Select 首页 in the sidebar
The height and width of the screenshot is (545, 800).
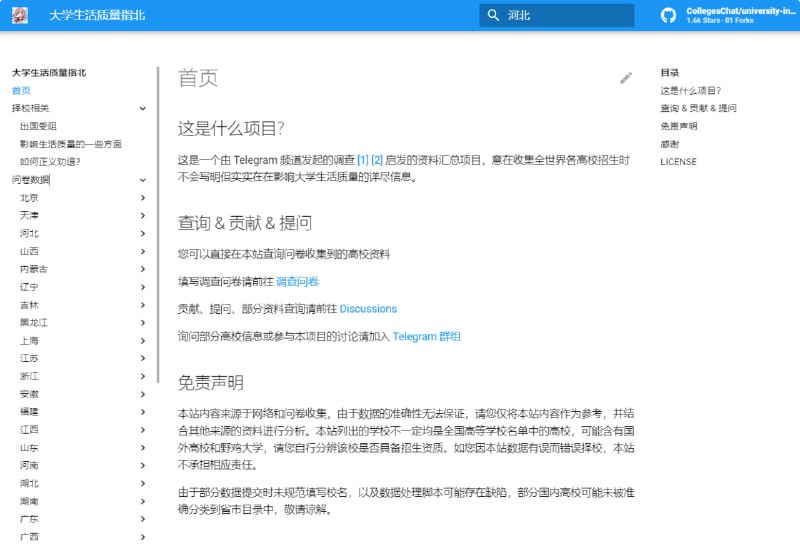(21, 90)
